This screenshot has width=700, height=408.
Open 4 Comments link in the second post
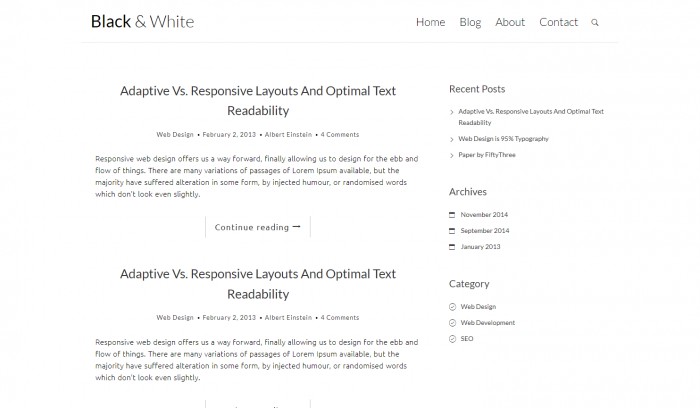tap(340, 317)
